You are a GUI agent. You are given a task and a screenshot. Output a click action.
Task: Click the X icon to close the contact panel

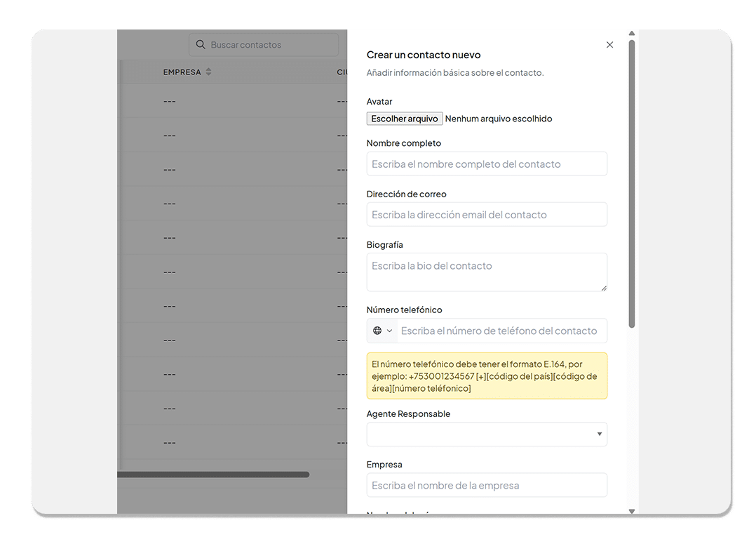click(x=609, y=44)
